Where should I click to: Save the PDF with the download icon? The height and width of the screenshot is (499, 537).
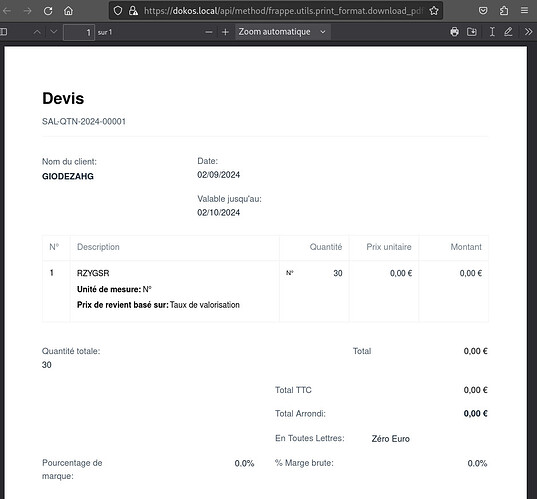tap(472, 32)
